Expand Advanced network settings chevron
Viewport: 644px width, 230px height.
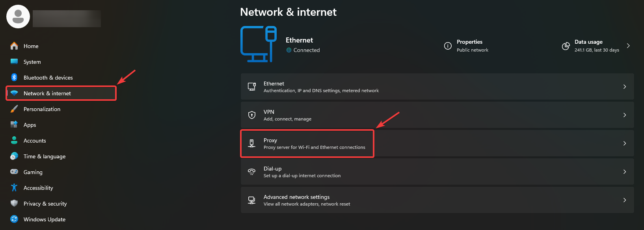[625, 200]
